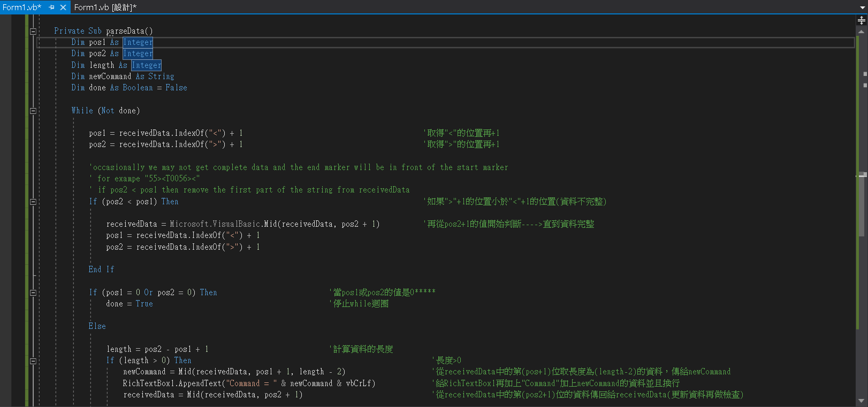Click the string "Command = " in AppendText call
This screenshot has height=407, width=868.
click(252, 383)
